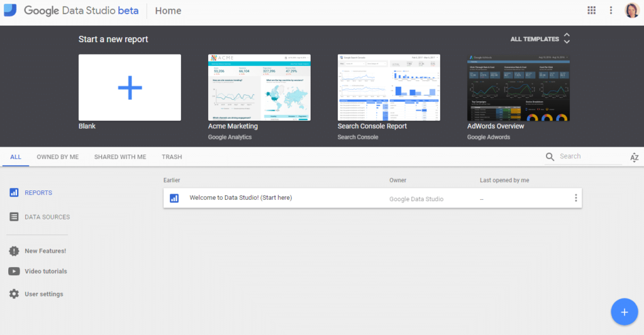Open the header three-dot options menu
Image resolution: width=644 pixels, height=335 pixels.
[x=611, y=10]
